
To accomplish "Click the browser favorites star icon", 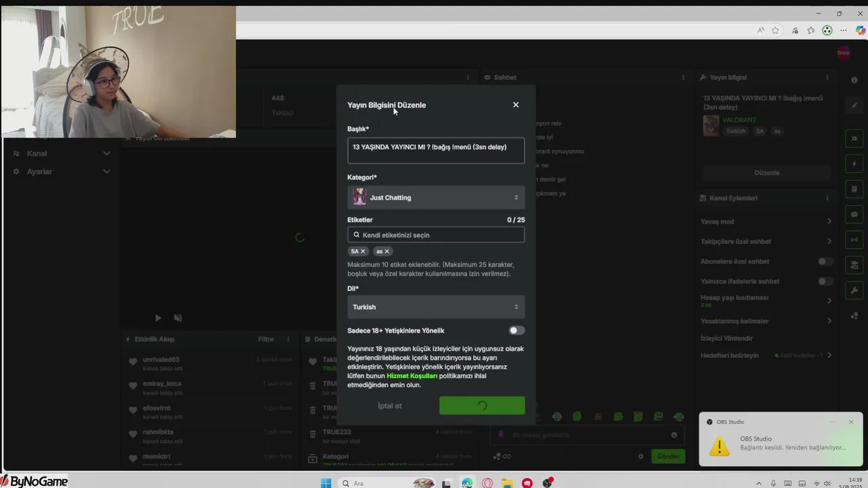I will click(775, 30).
